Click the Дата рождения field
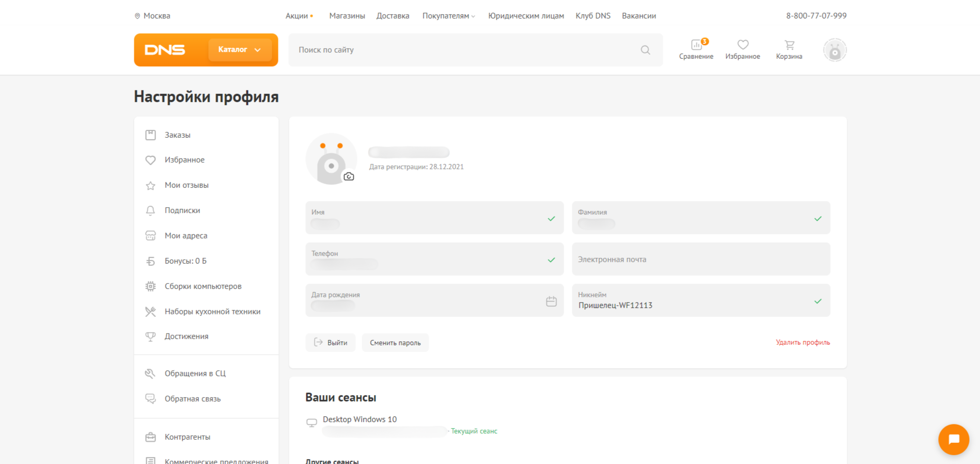Image resolution: width=980 pixels, height=464 pixels. 434,300
